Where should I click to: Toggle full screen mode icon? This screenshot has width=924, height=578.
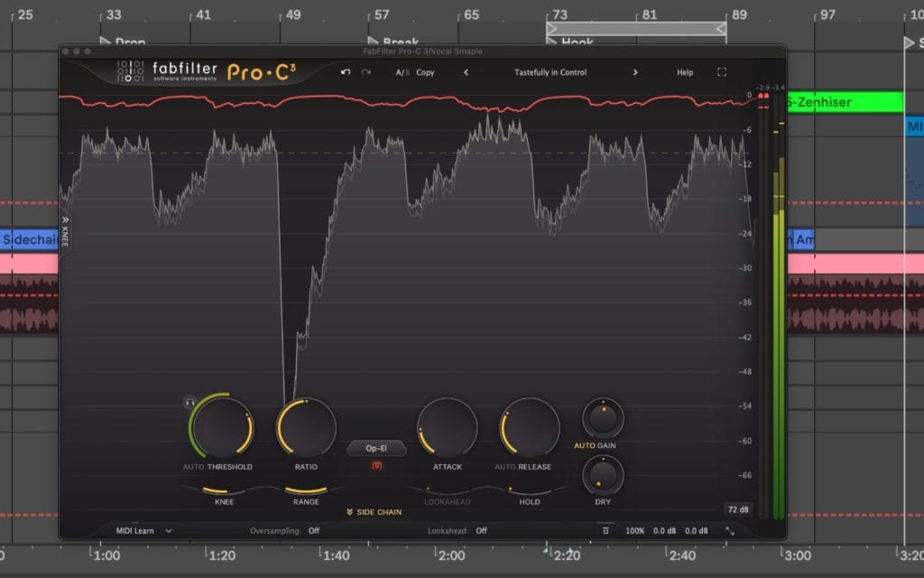click(x=722, y=72)
